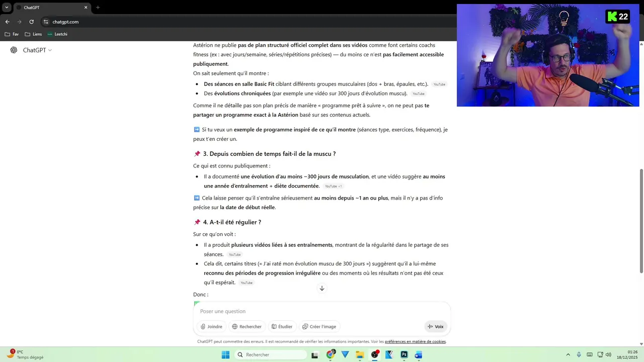Open the OBS Studio taskbar icon
This screenshot has height=362, width=644.
[374, 355]
